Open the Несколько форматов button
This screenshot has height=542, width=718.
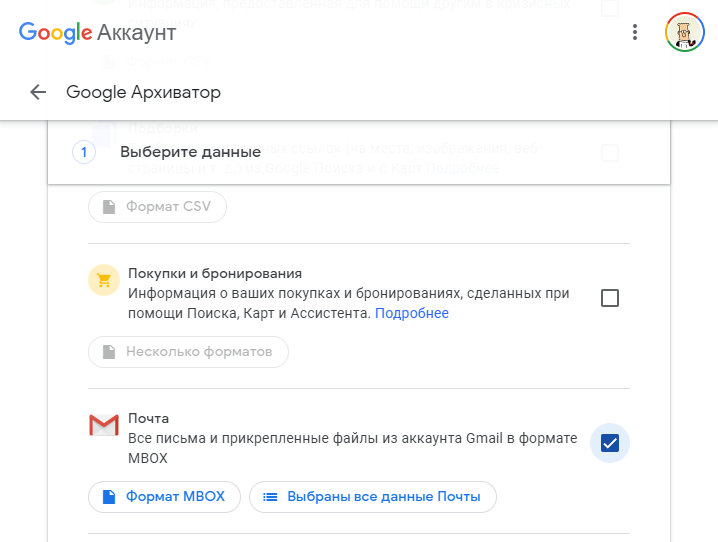tap(188, 352)
